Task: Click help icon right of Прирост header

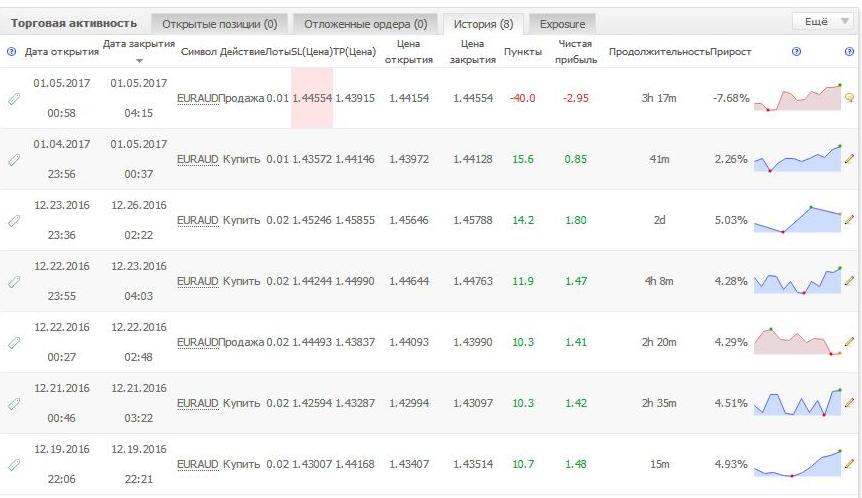Action: point(796,52)
